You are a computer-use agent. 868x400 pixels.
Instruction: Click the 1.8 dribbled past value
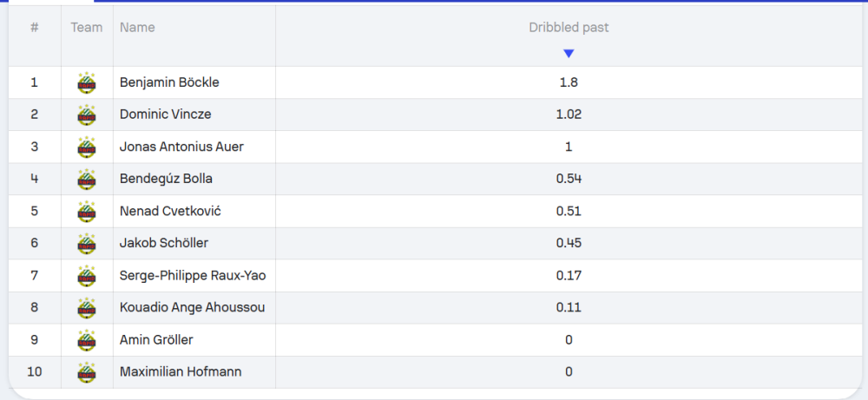[569, 83]
